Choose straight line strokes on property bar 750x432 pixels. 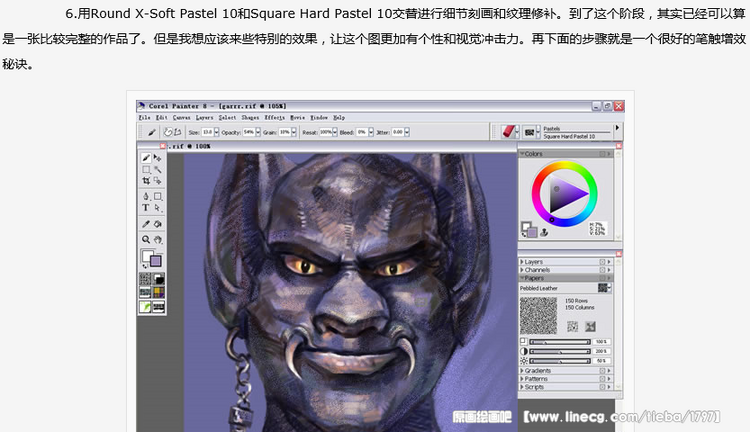(177, 132)
